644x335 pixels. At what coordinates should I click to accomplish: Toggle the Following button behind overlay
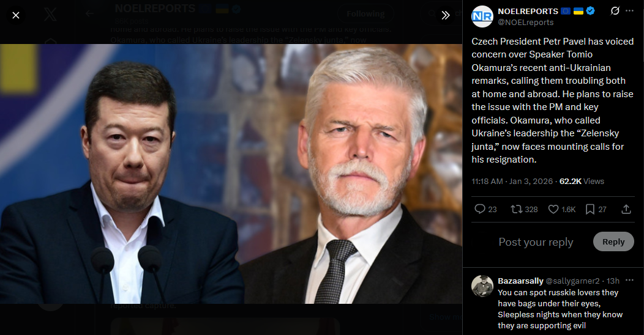365,14
